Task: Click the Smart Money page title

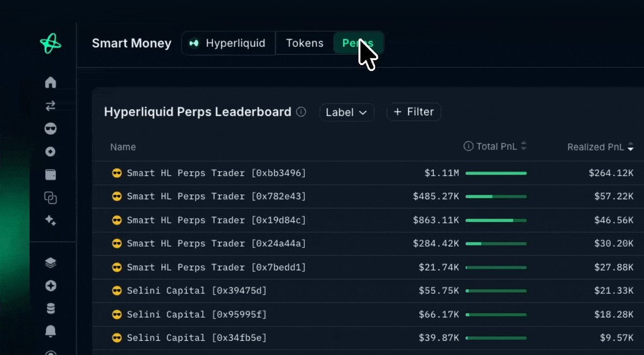Action: [x=131, y=43]
